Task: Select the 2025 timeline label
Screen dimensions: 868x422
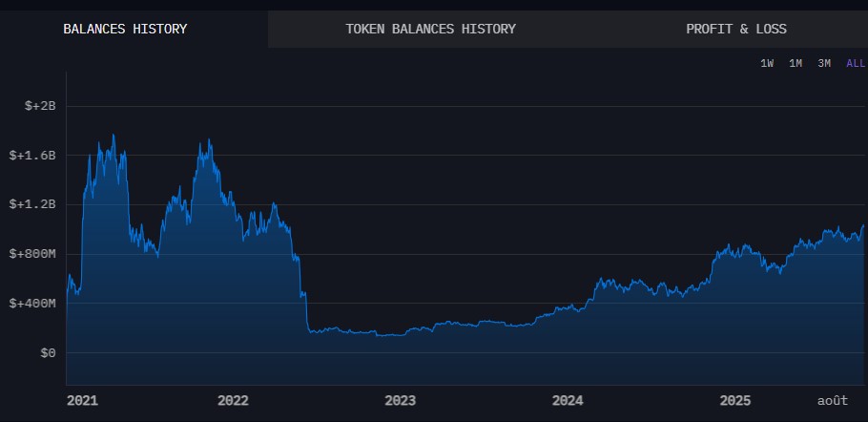Action: (735, 401)
